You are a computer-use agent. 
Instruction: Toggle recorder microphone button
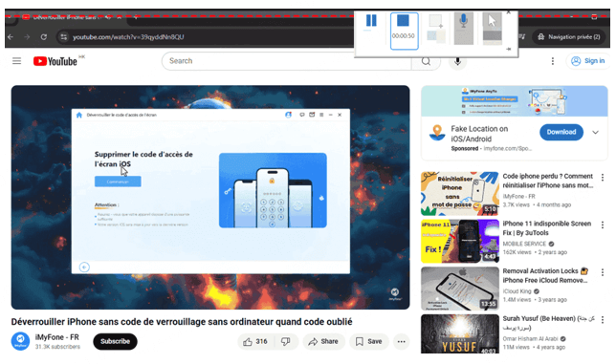pyautogui.click(x=464, y=28)
